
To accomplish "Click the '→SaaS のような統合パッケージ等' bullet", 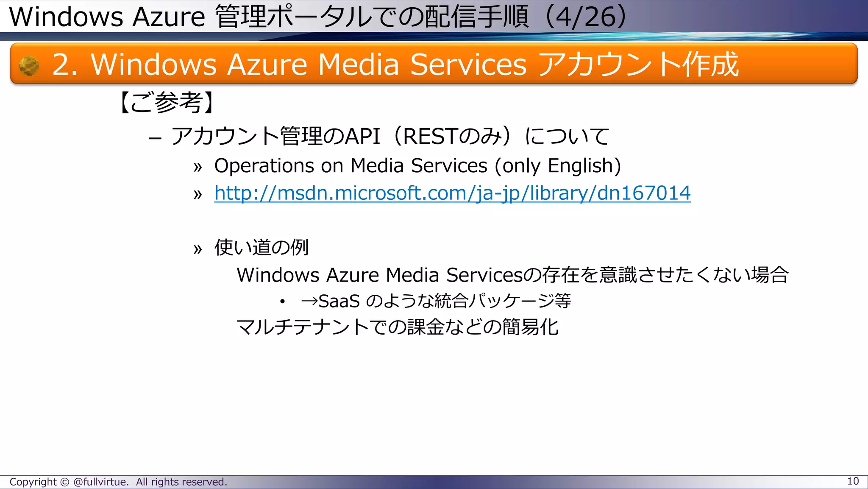I will [x=436, y=301].
